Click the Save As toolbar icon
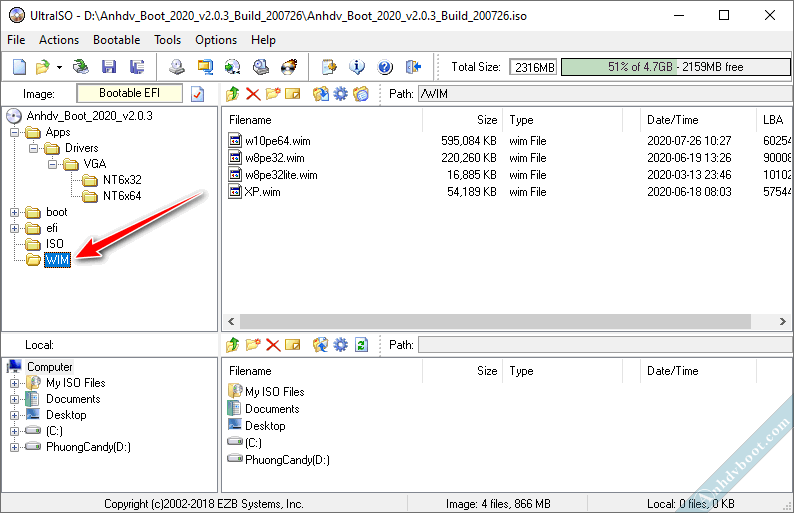Screen dimensions: 794x513 click(137, 67)
